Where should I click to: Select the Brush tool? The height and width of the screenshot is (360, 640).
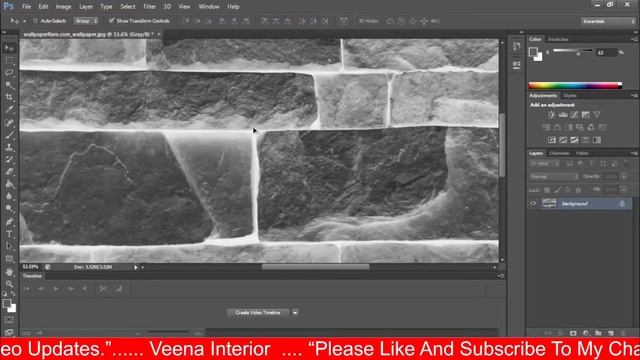coord(9,135)
